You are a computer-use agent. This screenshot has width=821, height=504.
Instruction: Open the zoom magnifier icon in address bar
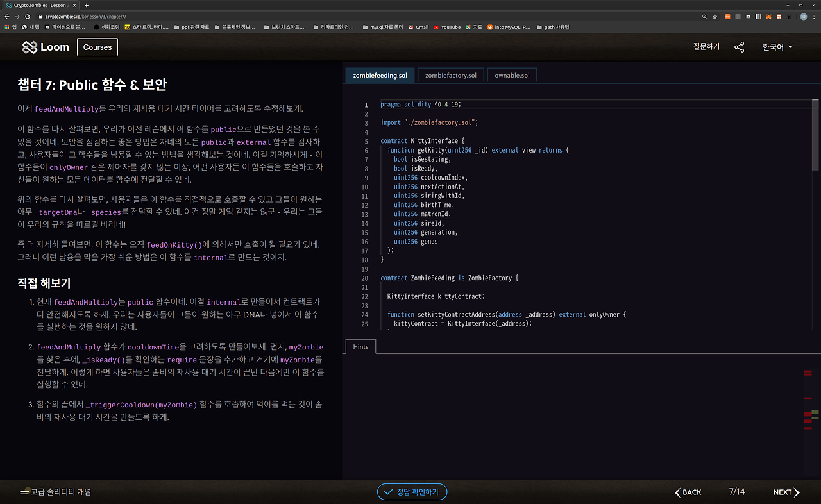704,17
